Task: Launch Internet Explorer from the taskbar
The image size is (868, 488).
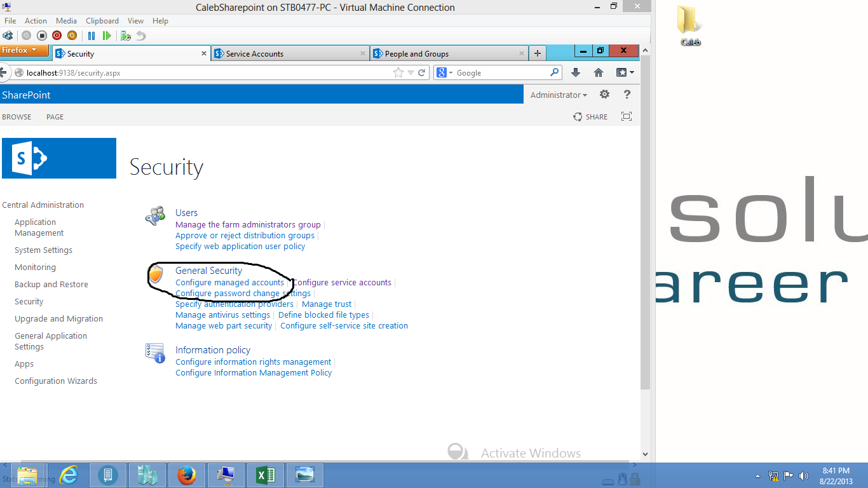Action: [x=68, y=475]
